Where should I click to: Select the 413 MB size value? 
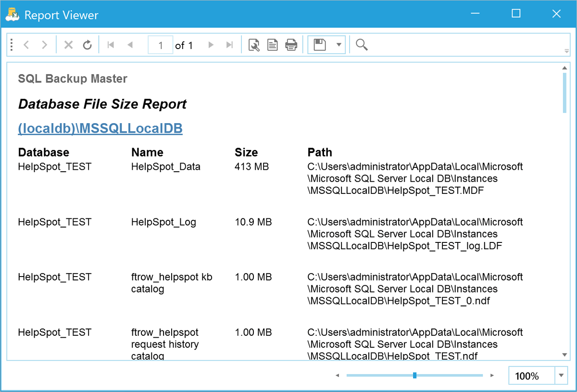pyautogui.click(x=252, y=167)
